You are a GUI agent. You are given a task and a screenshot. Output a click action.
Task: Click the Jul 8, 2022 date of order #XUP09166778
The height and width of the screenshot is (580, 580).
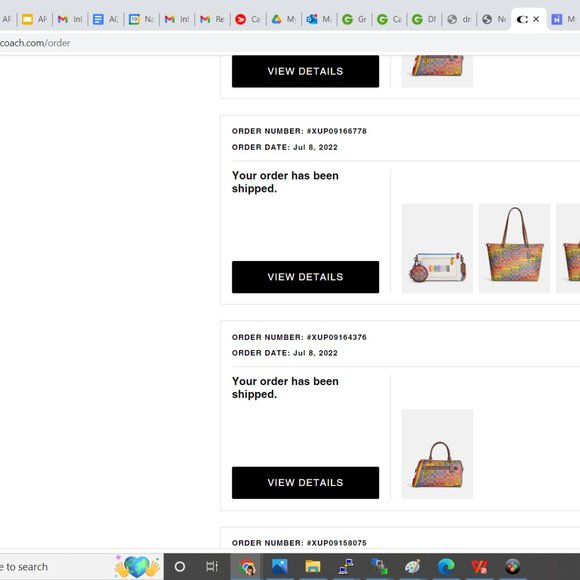point(315,147)
